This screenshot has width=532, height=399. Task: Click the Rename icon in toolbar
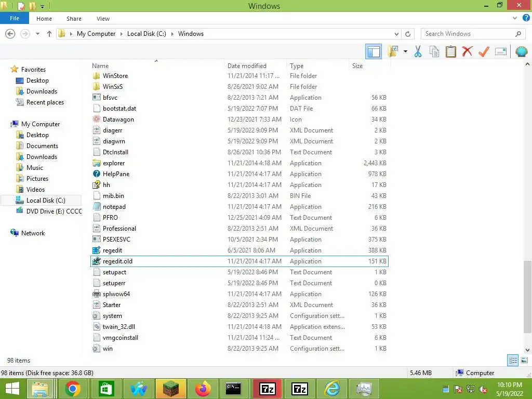(x=501, y=51)
